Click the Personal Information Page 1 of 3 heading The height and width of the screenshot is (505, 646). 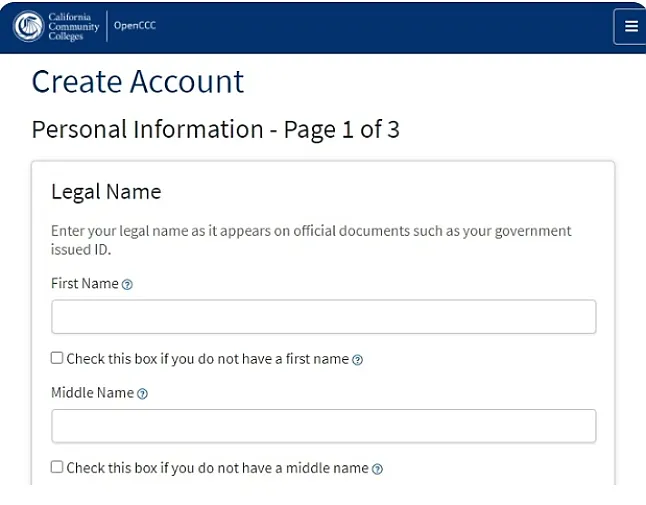pos(215,129)
